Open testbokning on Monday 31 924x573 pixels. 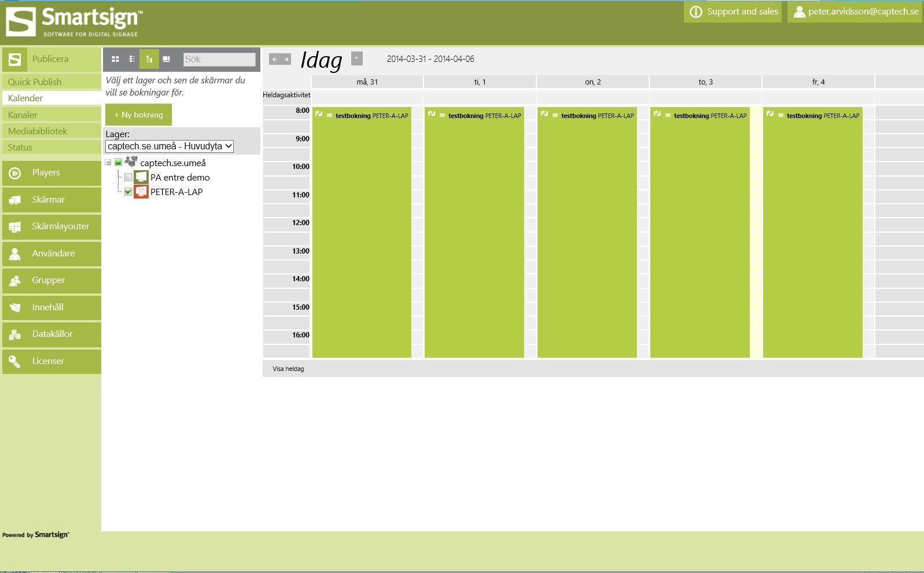pyautogui.click(x=362, y=233)
